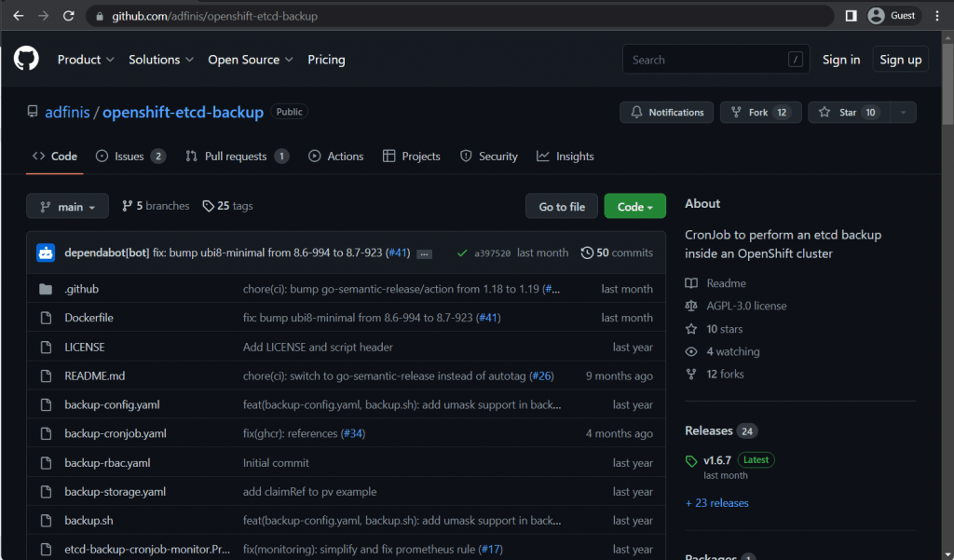Switch to the Insights tab
The width and height of the screenshot is (954, 560).
[x=566, y=157]
